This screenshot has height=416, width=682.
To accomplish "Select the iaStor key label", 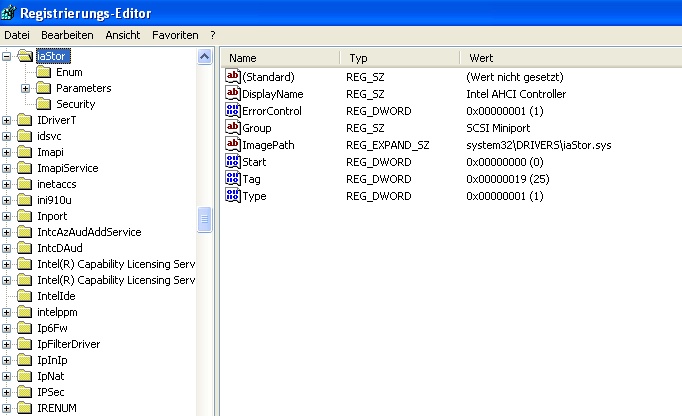I will click(53, 56).
